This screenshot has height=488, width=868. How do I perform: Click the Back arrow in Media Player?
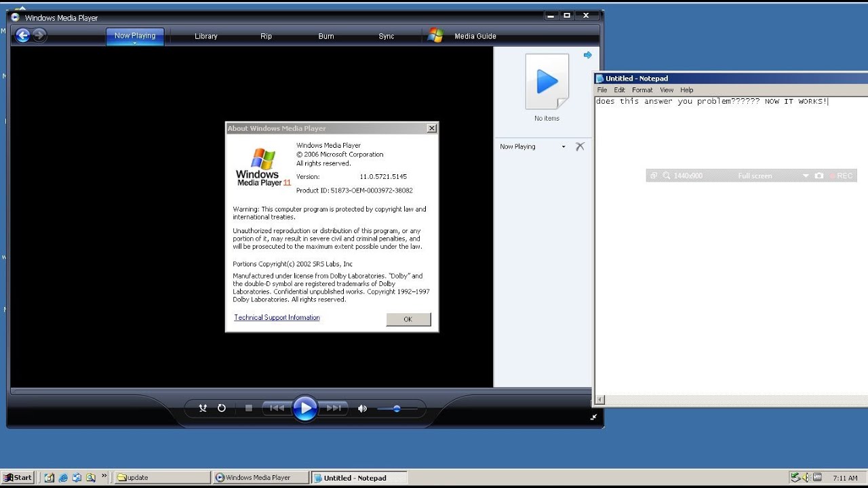[22, 36]
